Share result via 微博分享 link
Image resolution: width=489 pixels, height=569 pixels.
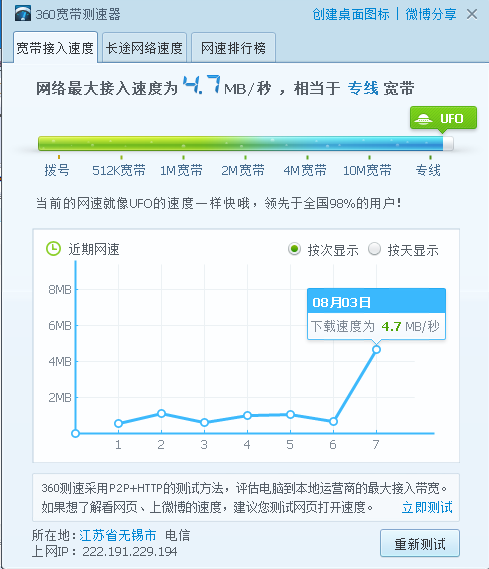(431, 15)
